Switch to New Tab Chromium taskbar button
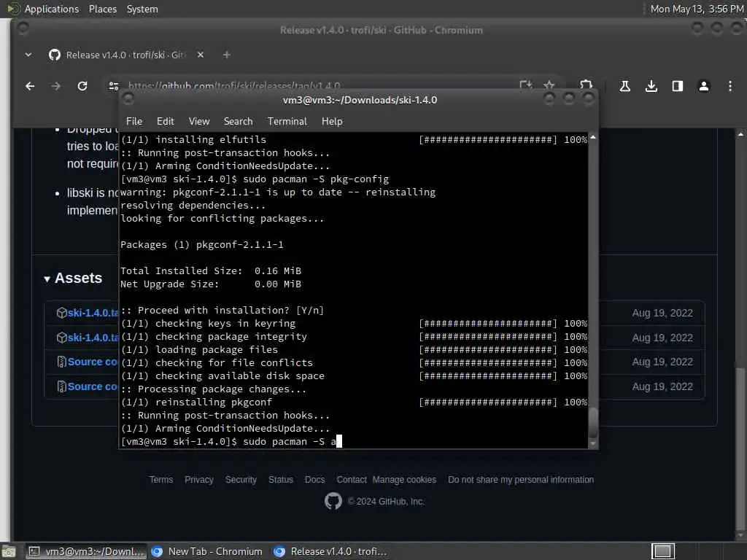The height and width of the screenshot is (560, 747). click(207, 551)
